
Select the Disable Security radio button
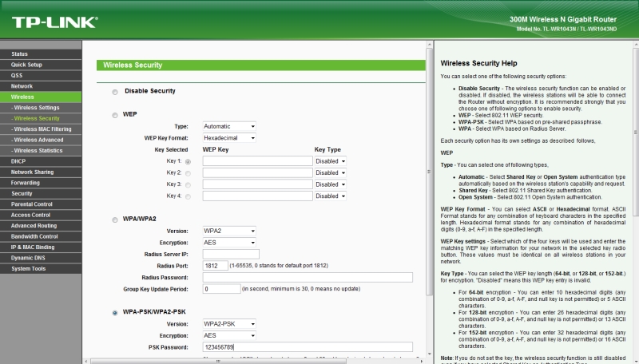[x=115, y=92]
